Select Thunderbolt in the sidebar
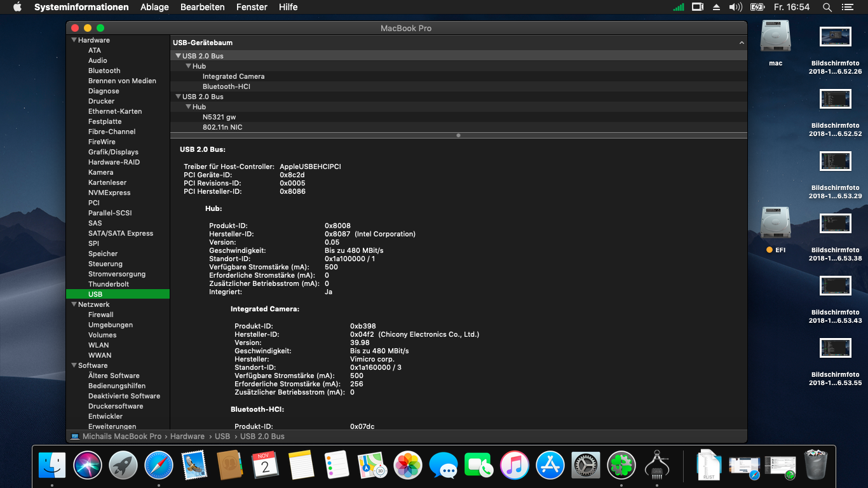Image resolution: width=868 pixels, height=488 pixels. [109, 284]
